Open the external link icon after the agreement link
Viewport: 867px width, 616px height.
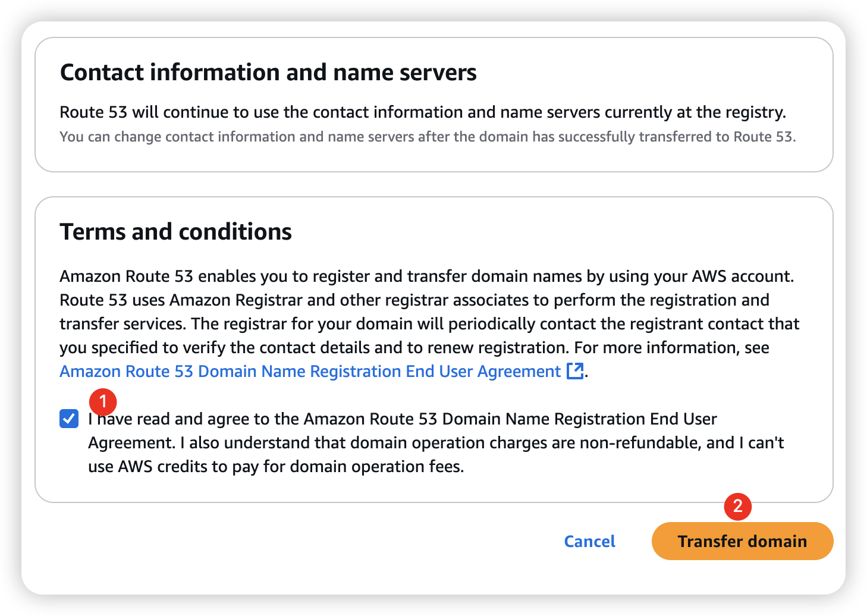pyautogui.click(x=574, y=371)
